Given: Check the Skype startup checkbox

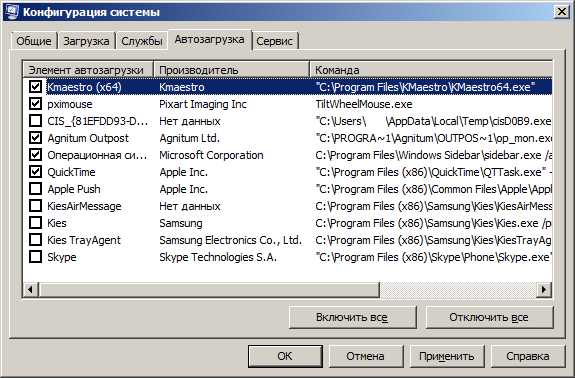Looking at the screenshot, I should pyautogui.click(x=35, y=257).
